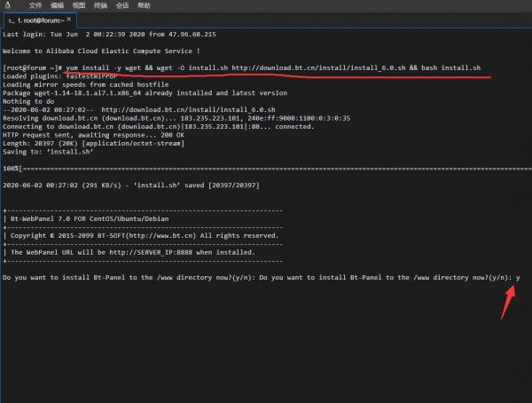This screenshot has height=403, width=532.
Task: Click the 'Nothing to do' line
Action: tap(28, 101)
